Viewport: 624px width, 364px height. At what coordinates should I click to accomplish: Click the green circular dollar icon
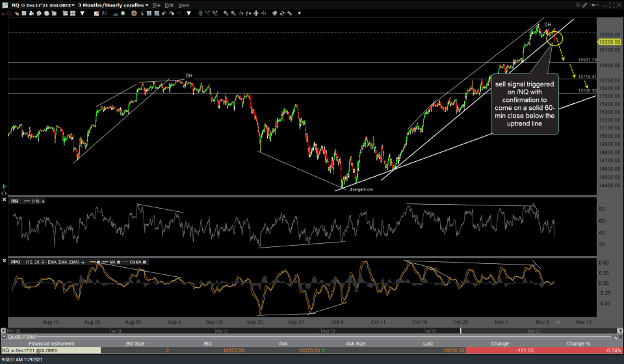click(x=123, y=14)
